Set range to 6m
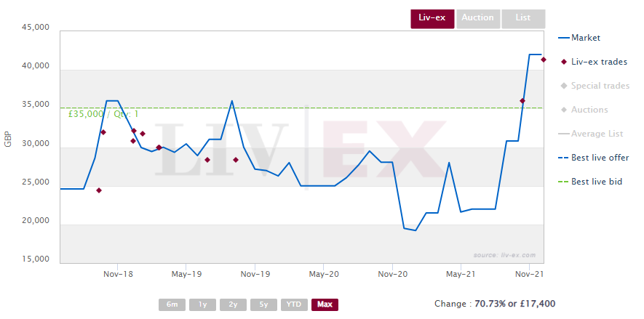Screen dimensions: 644x319 click(x=172, y=304)
